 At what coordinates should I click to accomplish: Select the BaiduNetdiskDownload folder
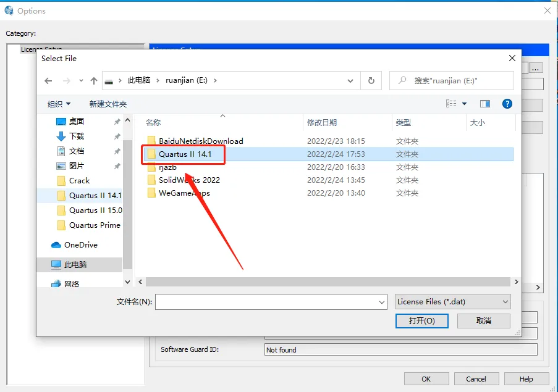201,141
